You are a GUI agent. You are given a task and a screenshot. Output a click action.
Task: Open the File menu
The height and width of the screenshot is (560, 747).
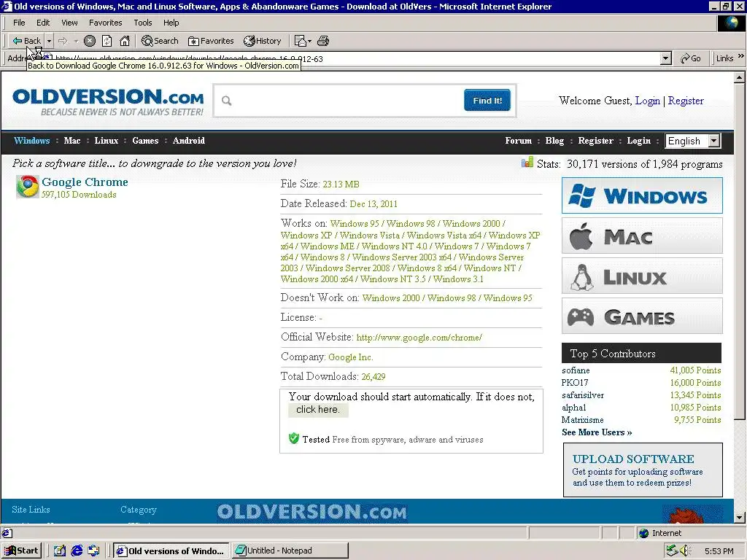tap(19, 23)
